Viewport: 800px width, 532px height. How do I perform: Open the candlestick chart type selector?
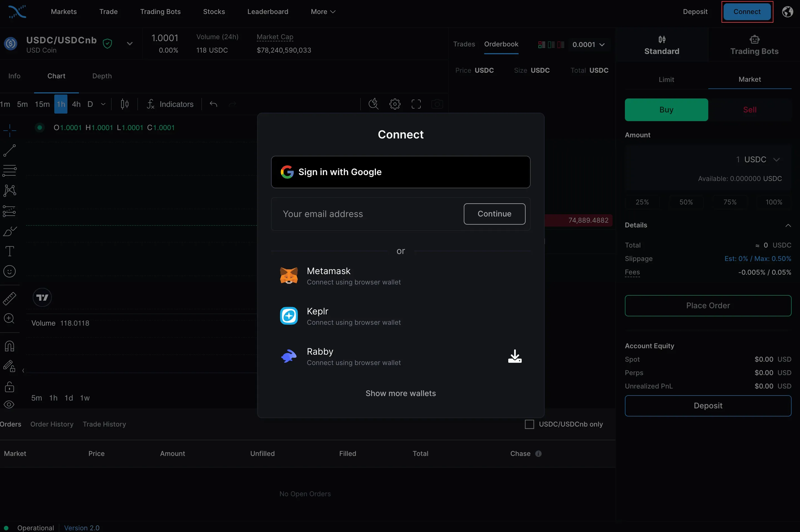pos(124,104)
